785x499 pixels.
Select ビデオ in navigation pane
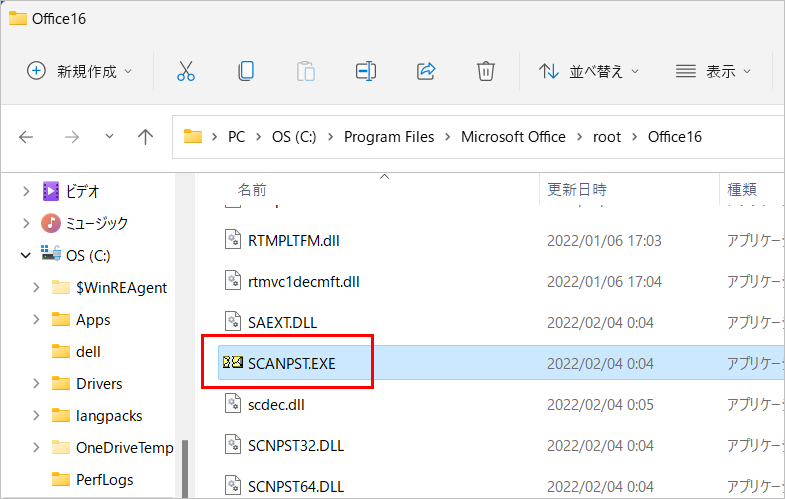tap(82, 191)
